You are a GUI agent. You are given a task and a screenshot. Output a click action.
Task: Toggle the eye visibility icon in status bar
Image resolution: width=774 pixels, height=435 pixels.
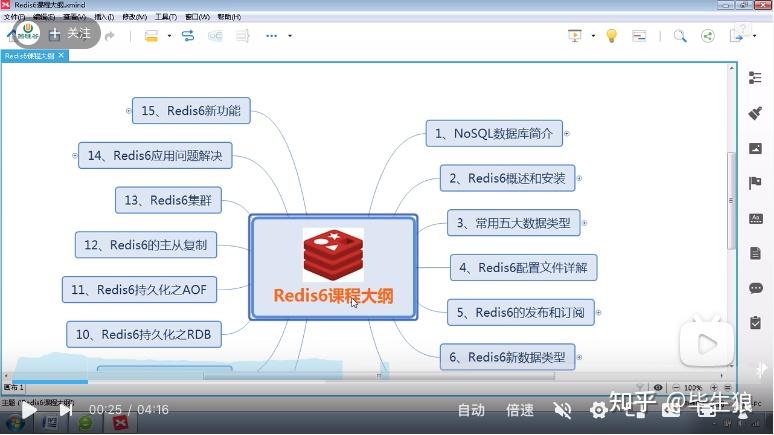[658, 388]
